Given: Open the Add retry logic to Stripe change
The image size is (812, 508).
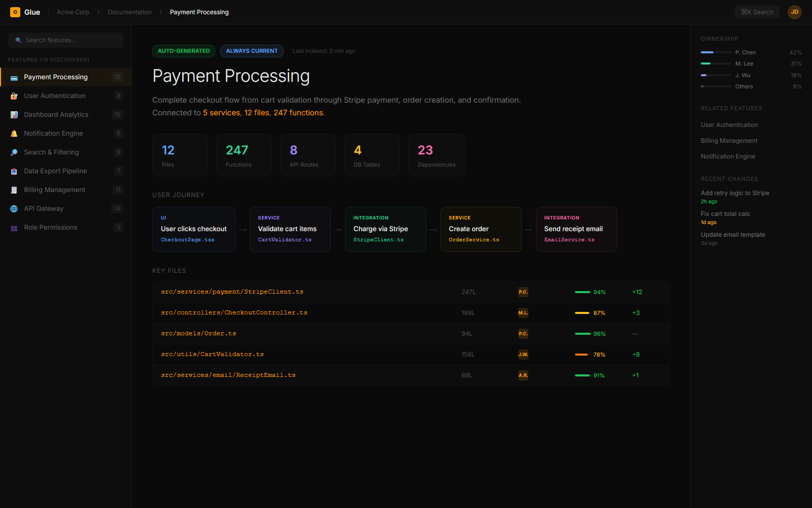Looking at the screenshot, I should click(x=735, y=193).
